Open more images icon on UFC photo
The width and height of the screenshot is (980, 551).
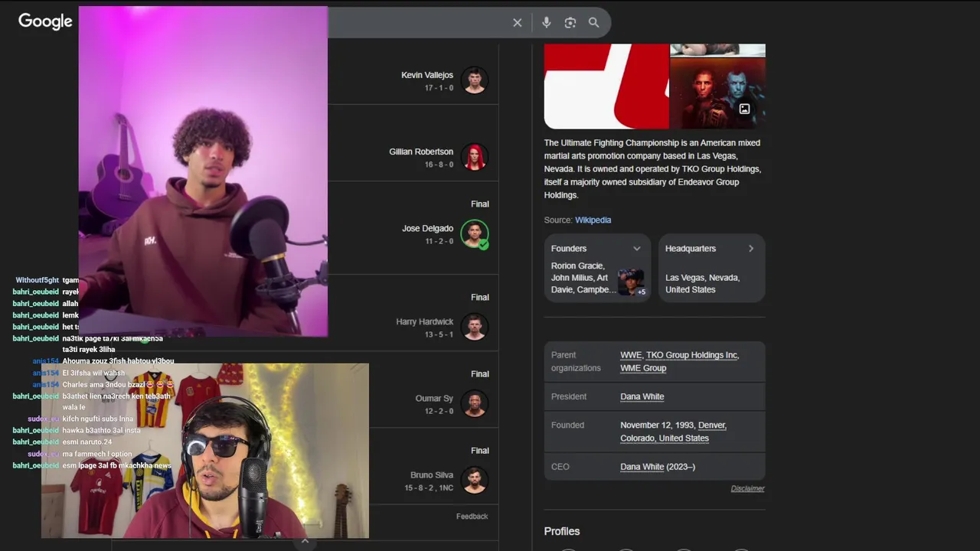pyautogui.click(x=744, y=109)
